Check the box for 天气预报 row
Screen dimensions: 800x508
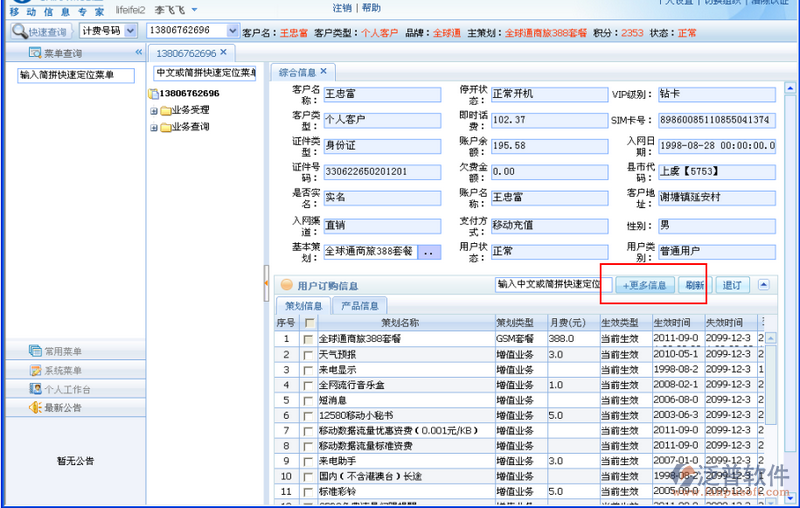pos(309,355)
